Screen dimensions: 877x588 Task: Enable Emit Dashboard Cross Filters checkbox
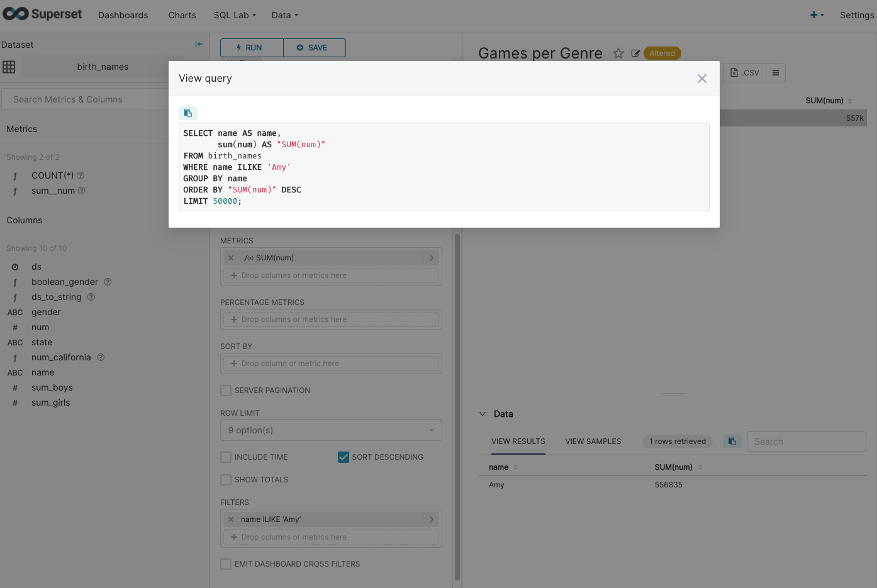pyautogui.click(x=226, y=564)
